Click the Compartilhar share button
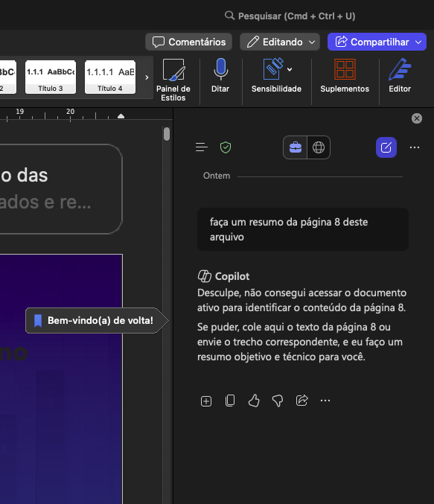This screenshot has width=434, height=504. point(377,42)
